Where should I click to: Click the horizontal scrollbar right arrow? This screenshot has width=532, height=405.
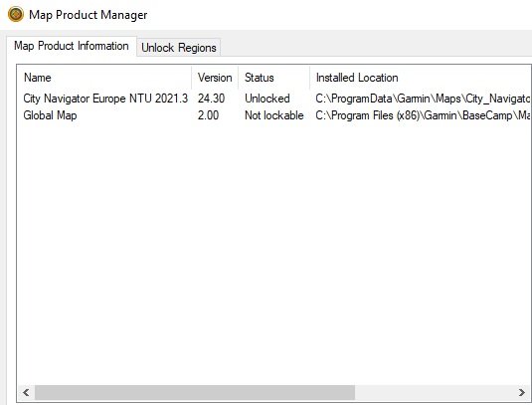[x=522, y=393]
